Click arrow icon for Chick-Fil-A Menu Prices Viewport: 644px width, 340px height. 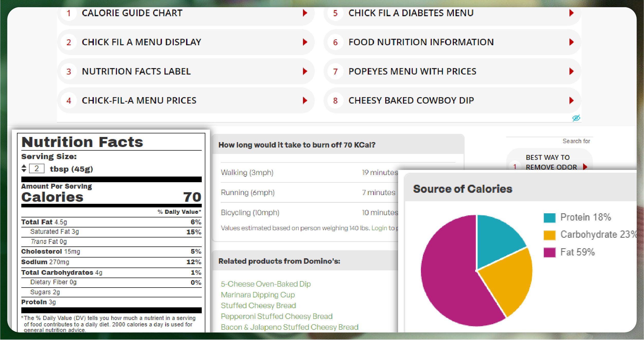coord(305,100)
